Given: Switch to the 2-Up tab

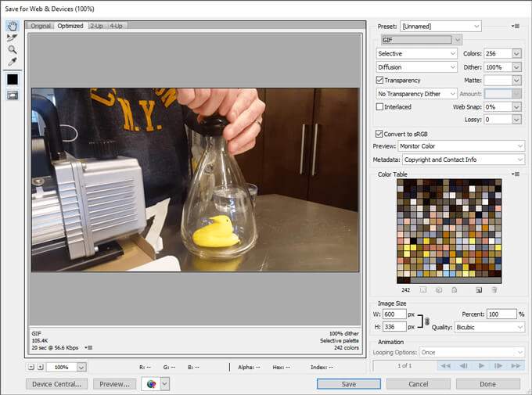Looking at the screenshot, I should coord(96,26).
